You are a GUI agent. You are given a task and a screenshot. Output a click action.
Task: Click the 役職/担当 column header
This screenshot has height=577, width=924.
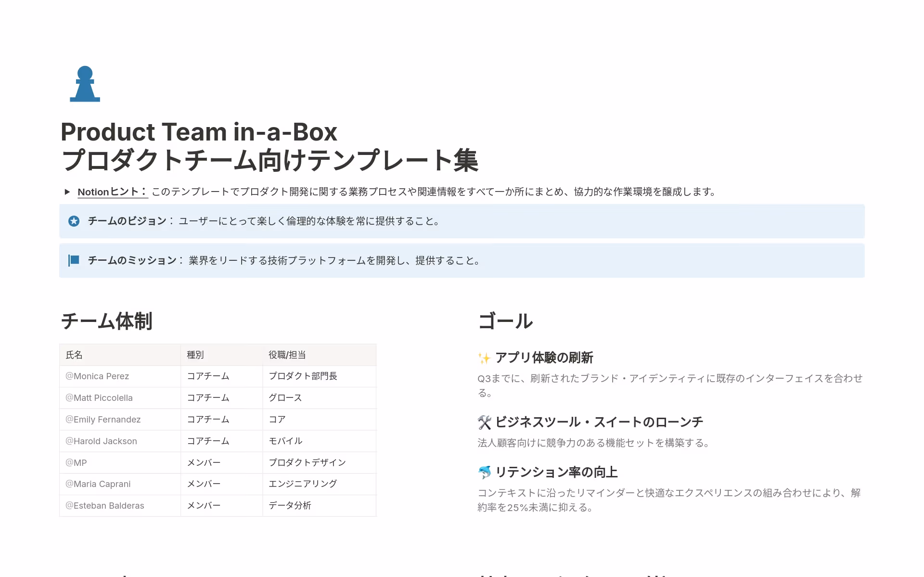click(286, 355)
